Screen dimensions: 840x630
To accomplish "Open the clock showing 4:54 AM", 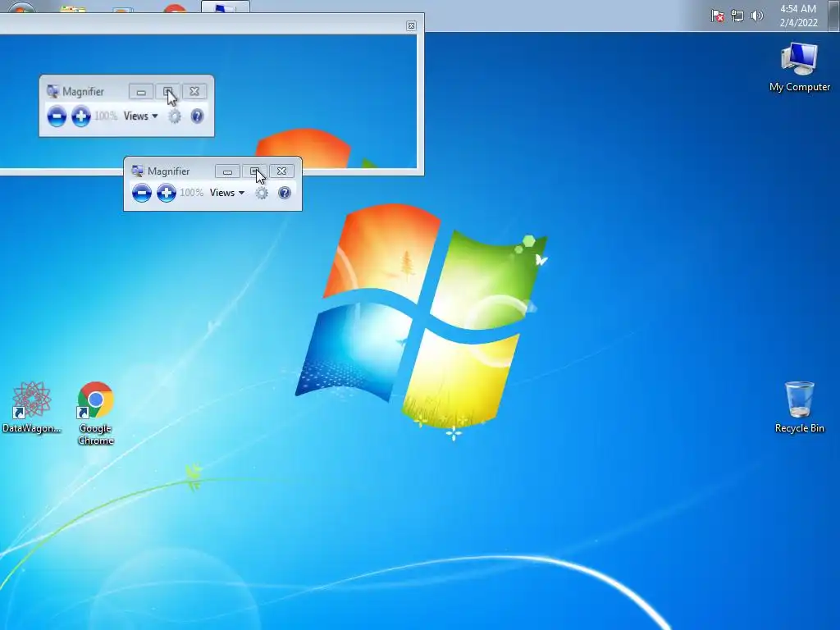I will click(798, 16).
